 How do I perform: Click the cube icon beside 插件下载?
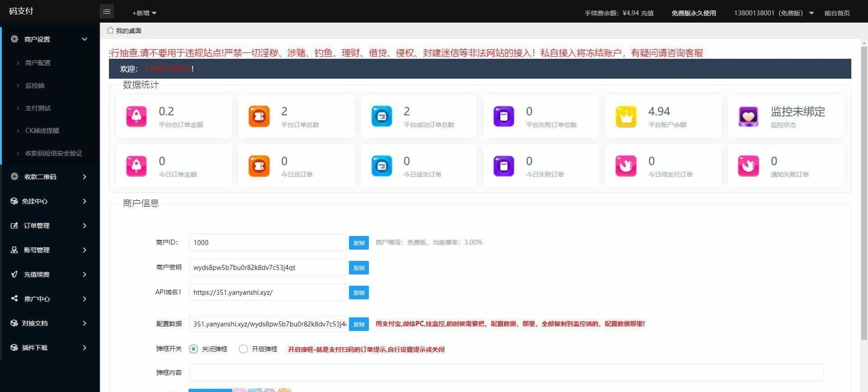[x=14, y=347]
